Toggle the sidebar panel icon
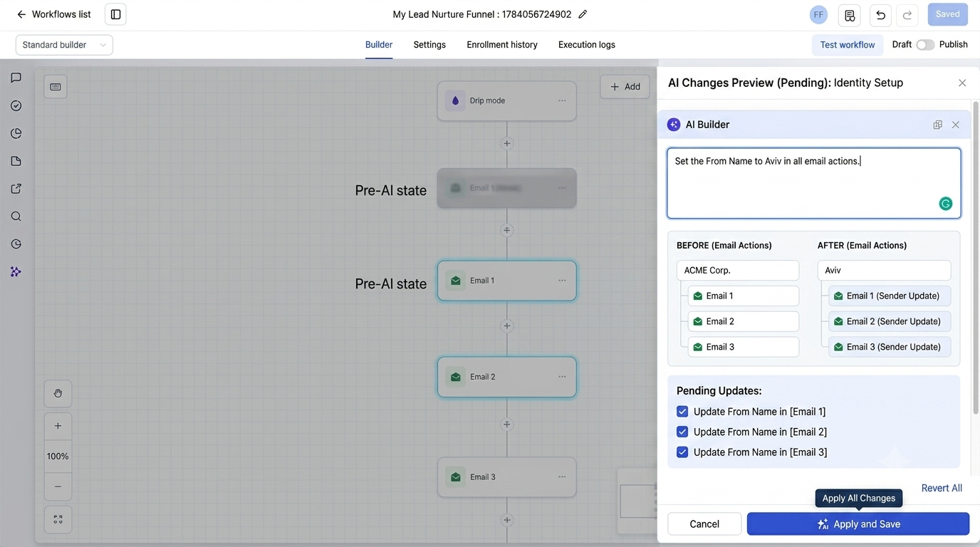Image resolution: width=980 pixels, height=547 pixels. point(115,14)
